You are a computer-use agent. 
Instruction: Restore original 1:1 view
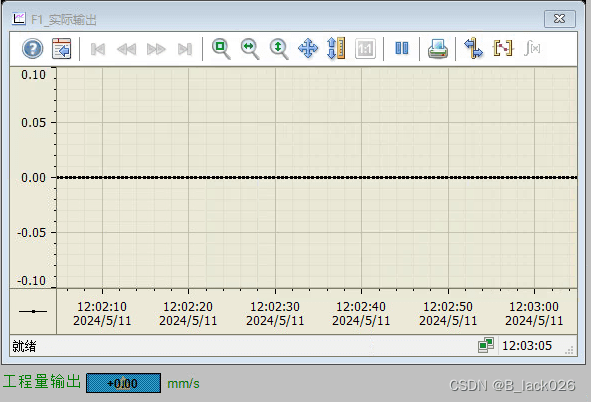point(365,49)
